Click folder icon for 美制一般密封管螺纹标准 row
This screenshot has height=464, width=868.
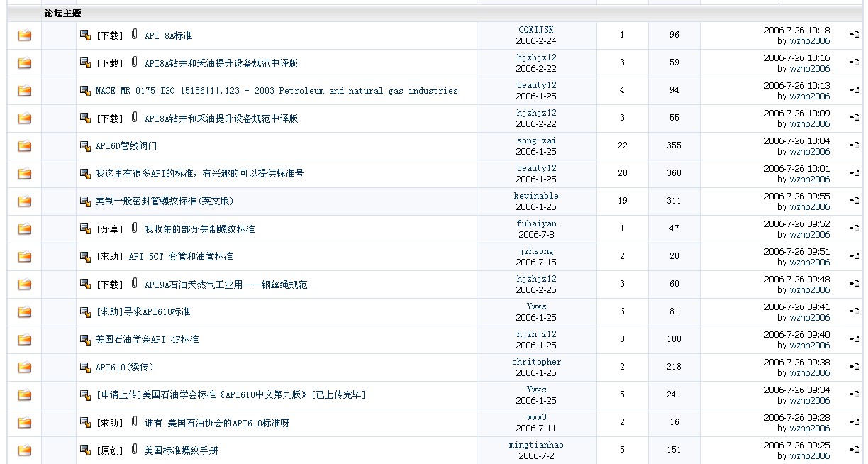click(25, 201)
